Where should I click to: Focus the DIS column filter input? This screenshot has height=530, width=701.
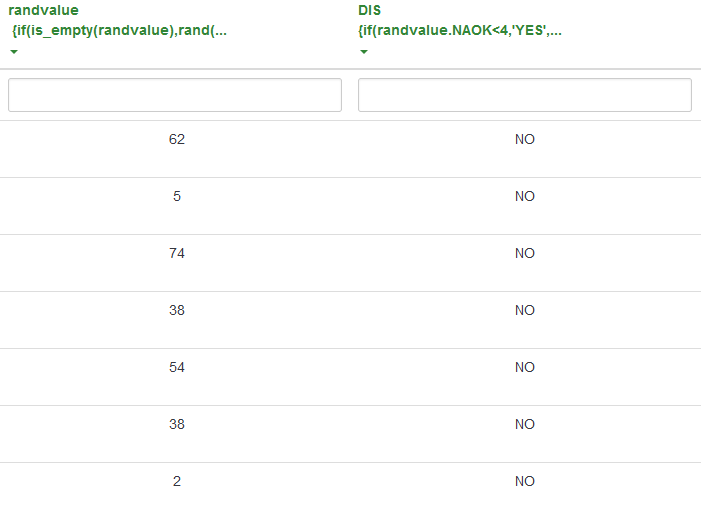pyautogui.click(x=525, y=95)
